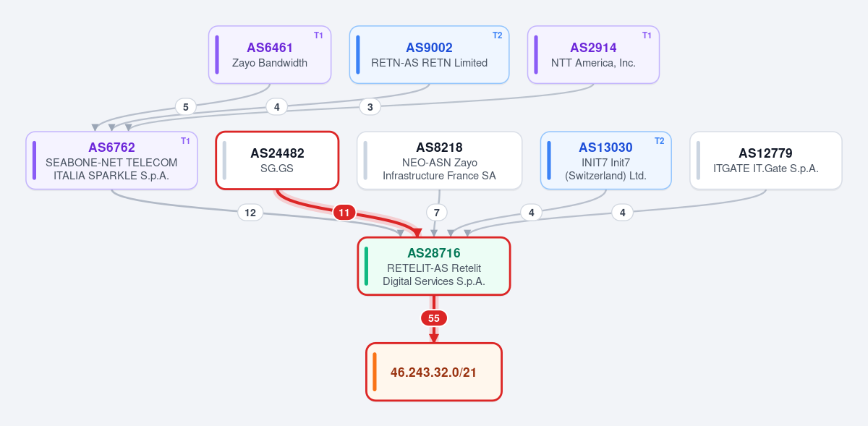
Task: Click the red edge badge 11
Action: (x=344, y=213)
